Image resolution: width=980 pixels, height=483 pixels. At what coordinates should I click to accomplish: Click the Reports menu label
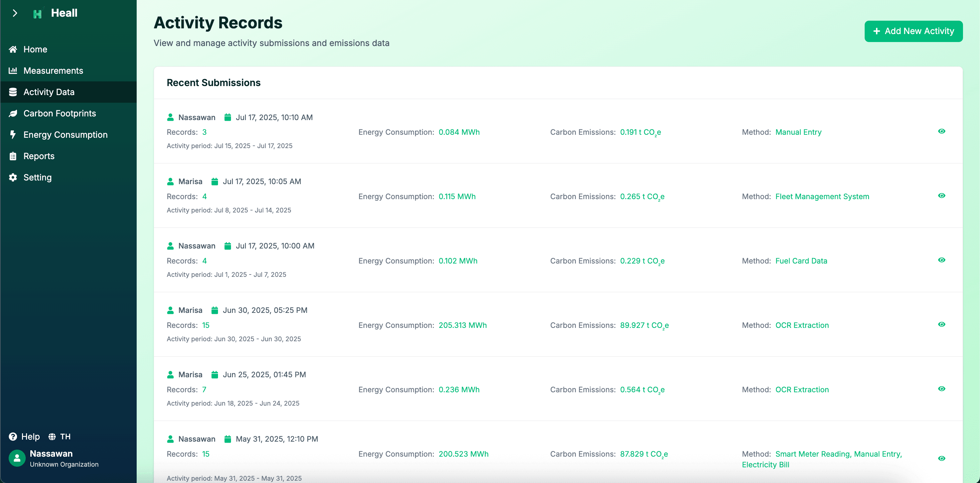39,156
